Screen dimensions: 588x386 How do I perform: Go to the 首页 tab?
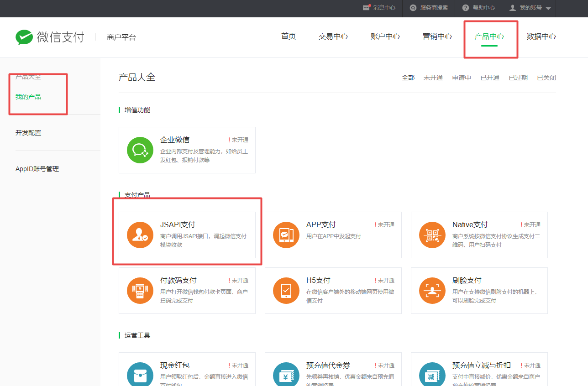[289, 37]
